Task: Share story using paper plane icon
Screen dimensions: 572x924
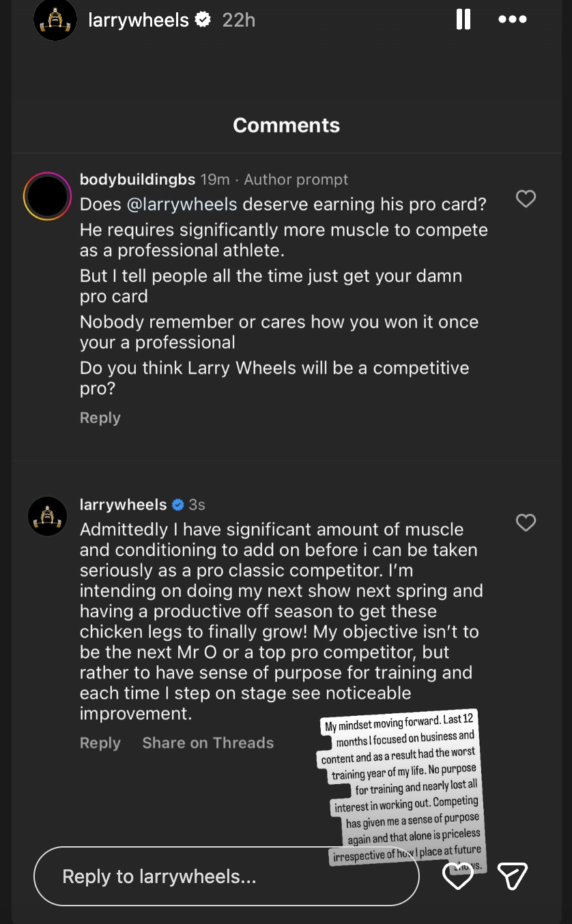Action: click(512, 876)
